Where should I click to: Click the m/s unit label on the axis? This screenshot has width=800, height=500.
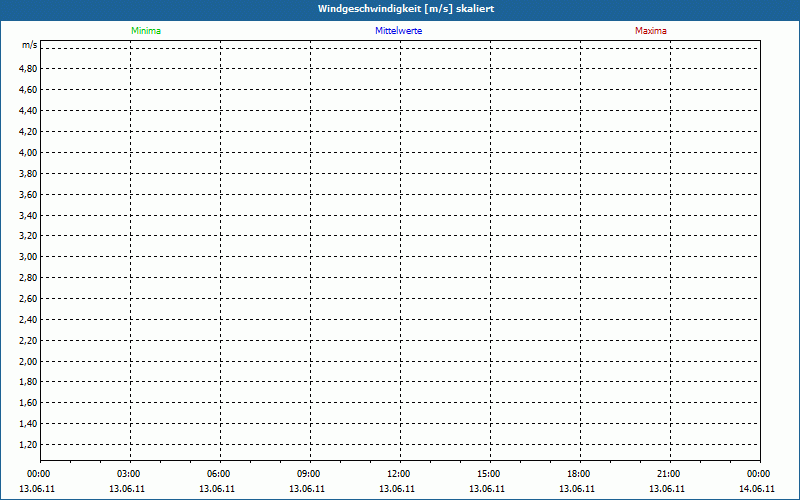(x=30, y=45)
